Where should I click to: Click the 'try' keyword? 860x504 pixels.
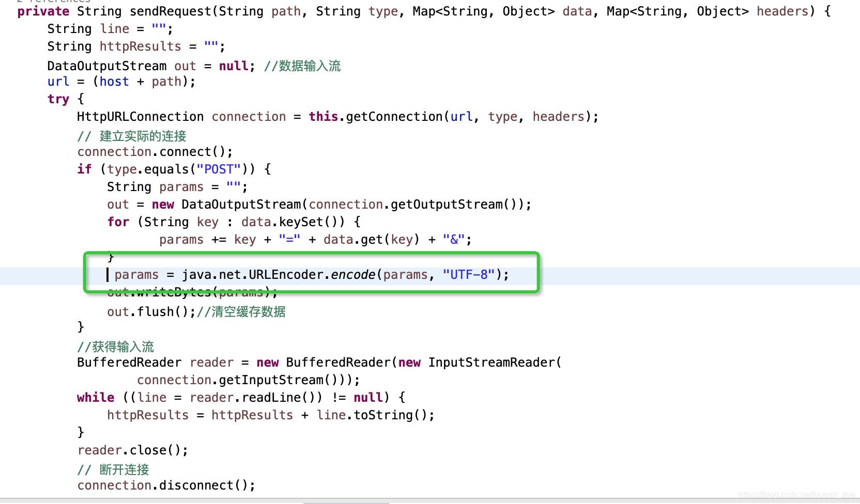click(58, 99)
